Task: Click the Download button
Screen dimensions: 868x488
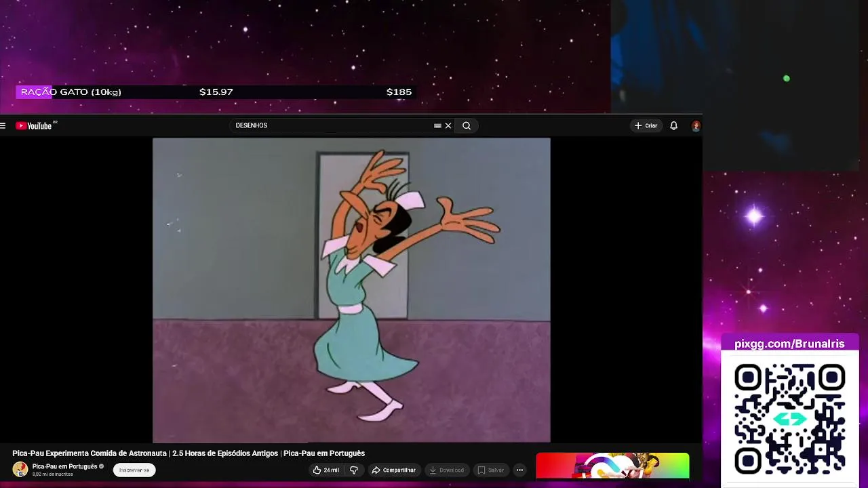Action: [x=447, y=470]
